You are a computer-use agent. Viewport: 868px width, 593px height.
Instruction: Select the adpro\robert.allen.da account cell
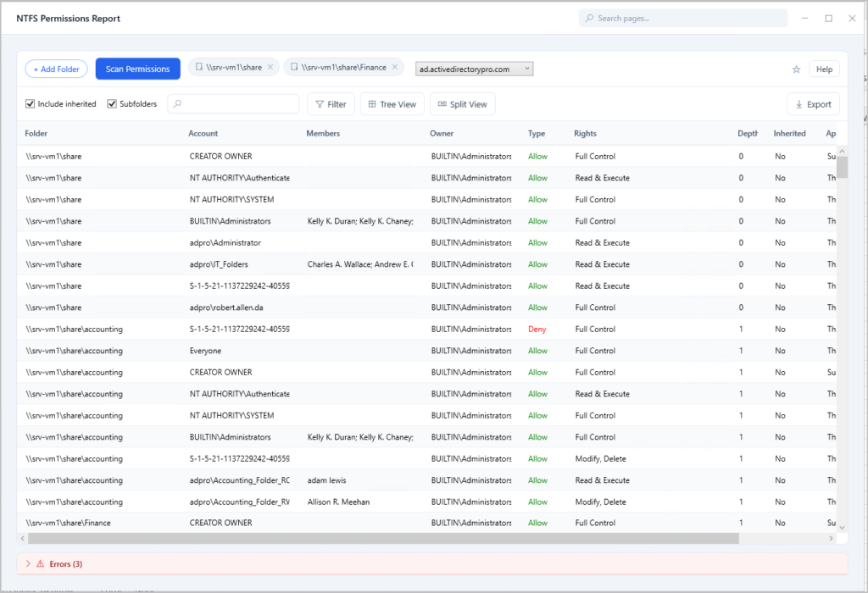pyautogui.click(x=226, y=308)
